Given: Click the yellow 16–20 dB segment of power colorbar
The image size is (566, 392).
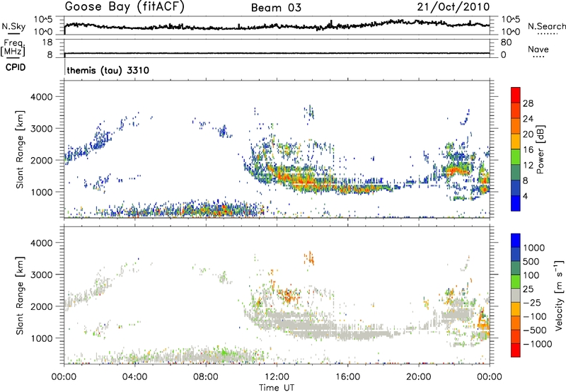Looking at the screenshot, I should 516,142.
